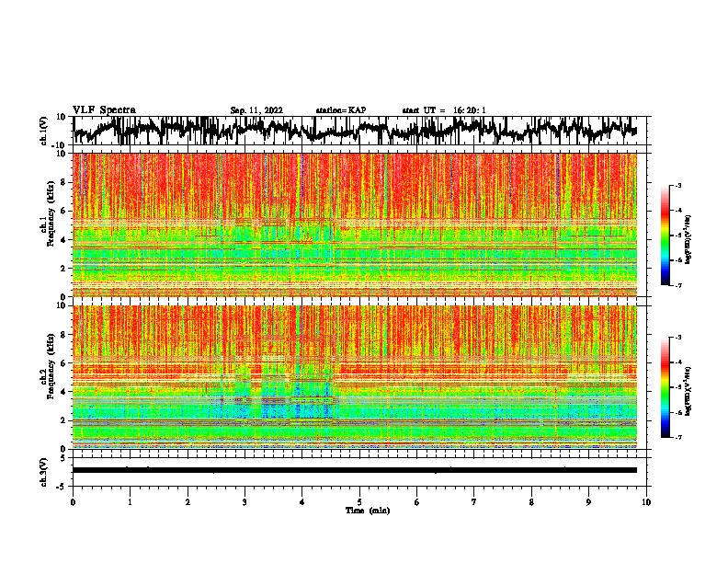Click the time axis tick label "6"
Viewport: 728px width, 563px height.
coord(417,502)
